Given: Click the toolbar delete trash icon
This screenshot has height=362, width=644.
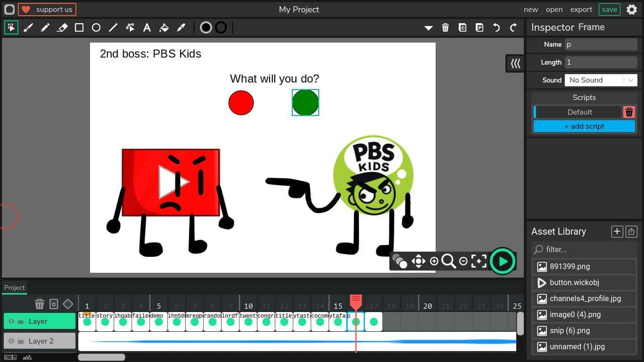Looking at the screenshot, I should point(445,28).
